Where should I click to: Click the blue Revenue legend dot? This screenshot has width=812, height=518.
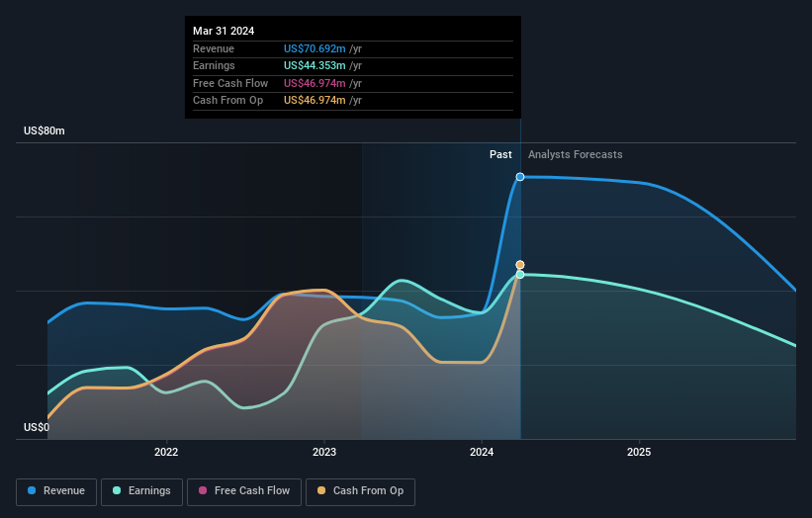point(32,490)
